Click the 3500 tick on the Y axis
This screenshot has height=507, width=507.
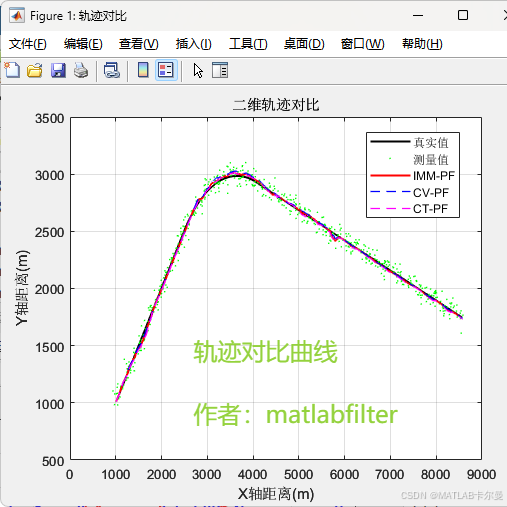coord(50,119)
